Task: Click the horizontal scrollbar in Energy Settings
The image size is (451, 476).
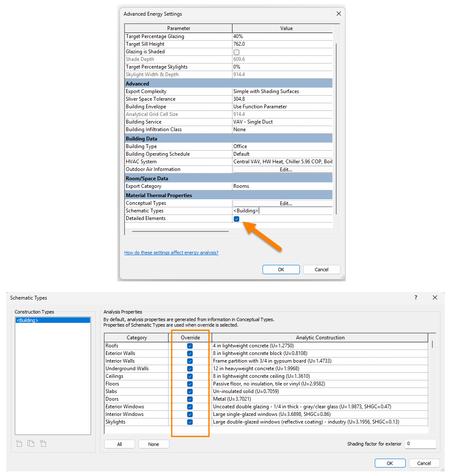Action: [180, 231]
